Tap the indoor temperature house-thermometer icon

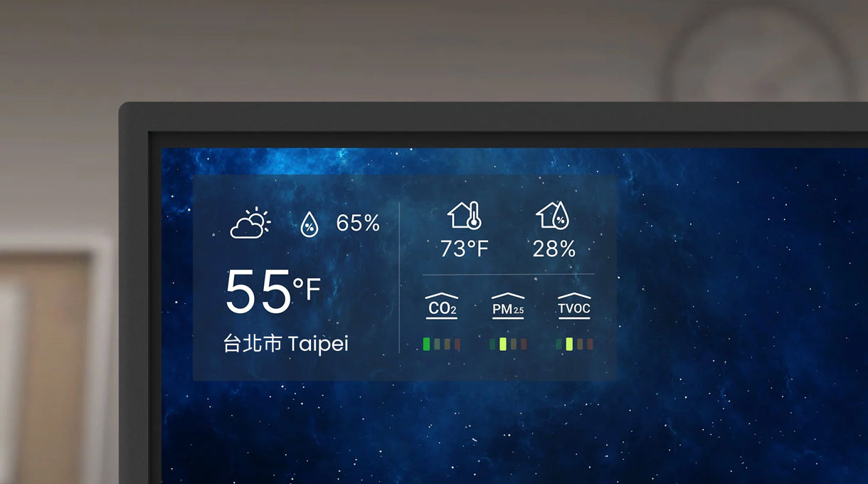click(465, 215)
